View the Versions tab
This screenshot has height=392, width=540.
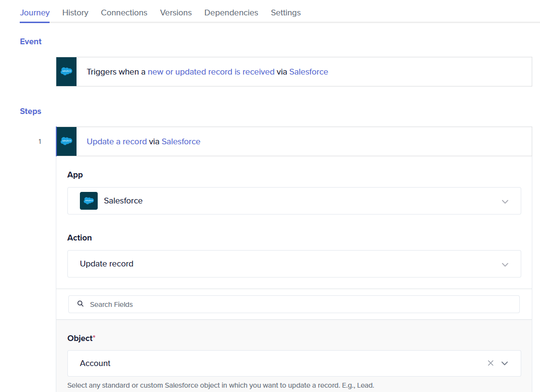(x=176, y=13)
